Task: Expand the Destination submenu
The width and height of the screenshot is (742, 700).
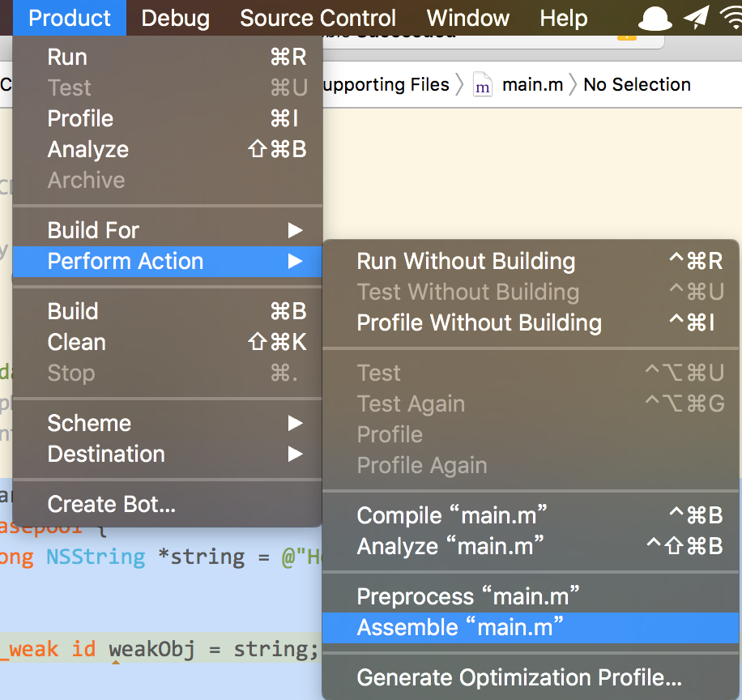Action: coord(168,454)
